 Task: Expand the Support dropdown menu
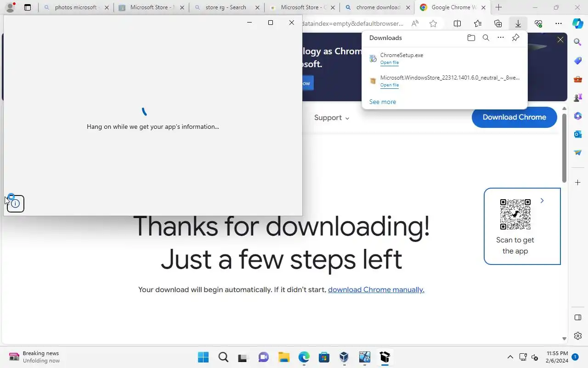pyautogui.click(x=332, y=118)
